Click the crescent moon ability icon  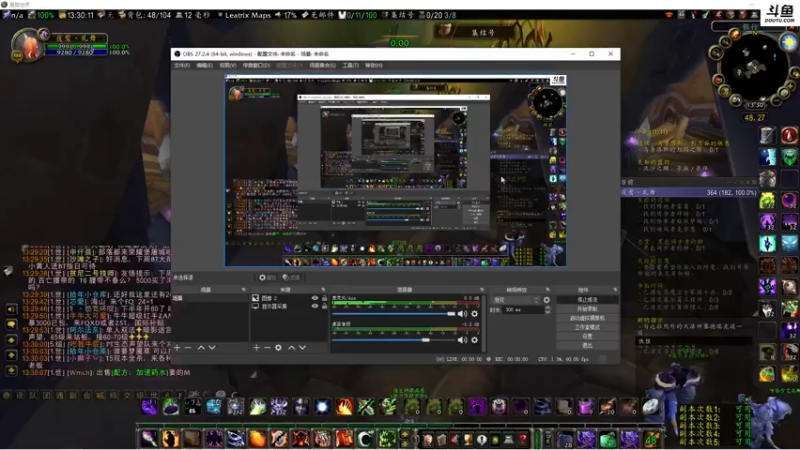point(364,439)
